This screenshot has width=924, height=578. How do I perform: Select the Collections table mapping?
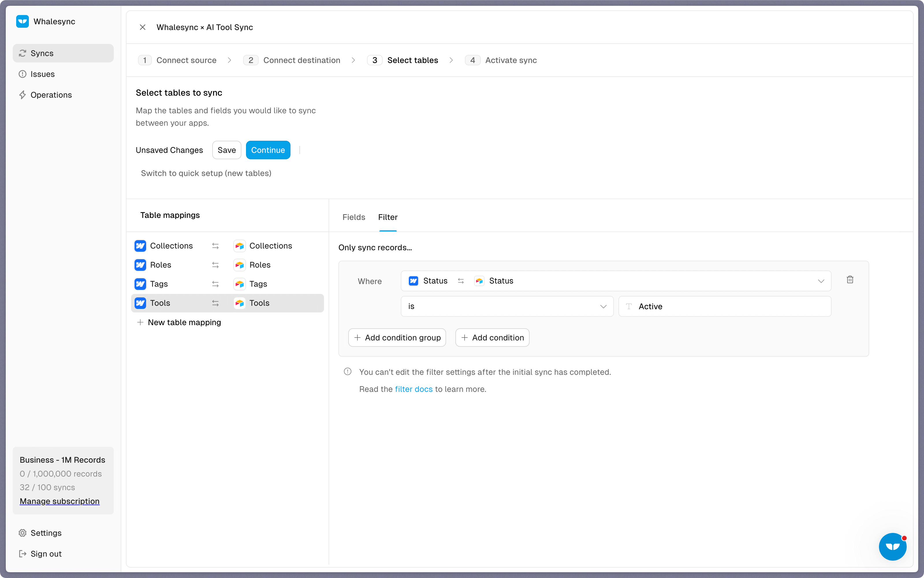tap(228, 246)
